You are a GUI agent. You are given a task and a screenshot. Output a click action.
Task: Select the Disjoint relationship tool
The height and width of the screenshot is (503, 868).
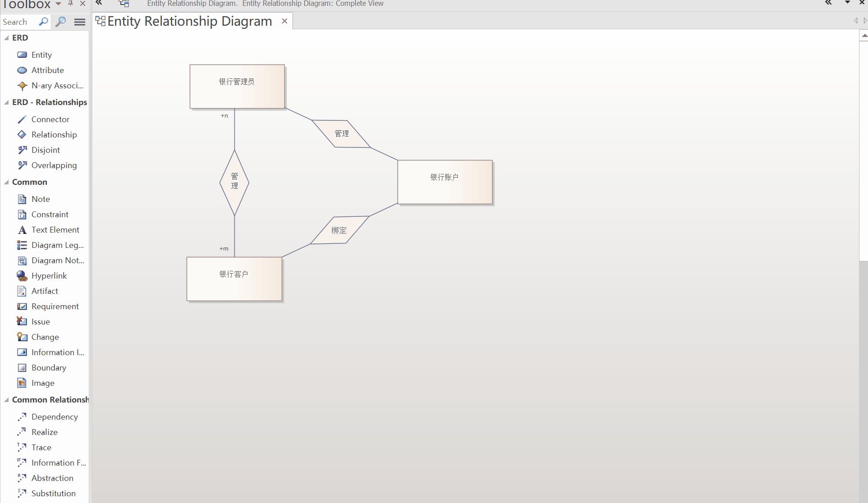45,150
